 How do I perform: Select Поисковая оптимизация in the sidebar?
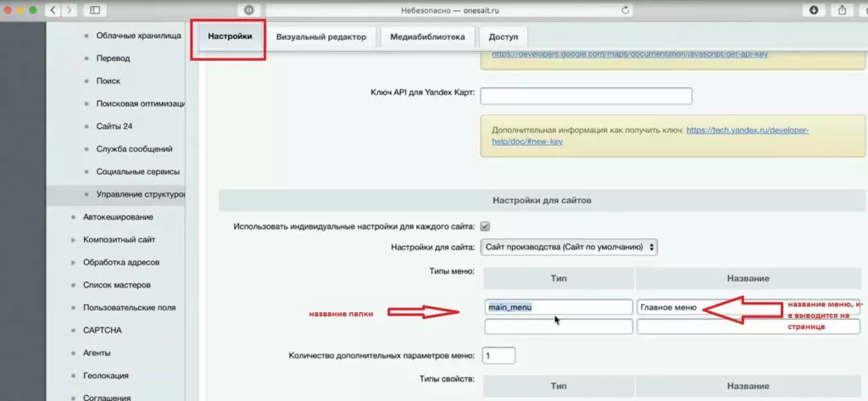point(140,103)
